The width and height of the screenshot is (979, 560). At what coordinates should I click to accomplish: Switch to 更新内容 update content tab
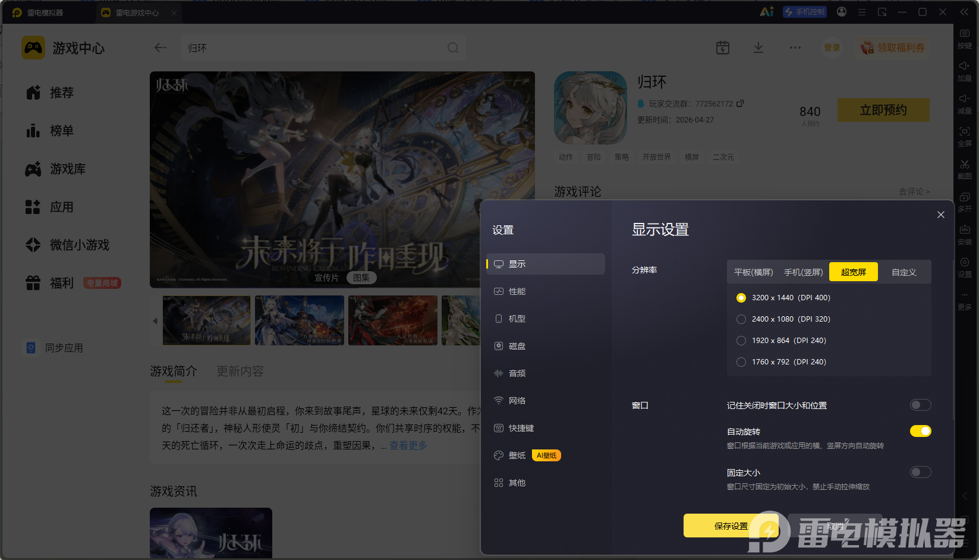point(240,372)
